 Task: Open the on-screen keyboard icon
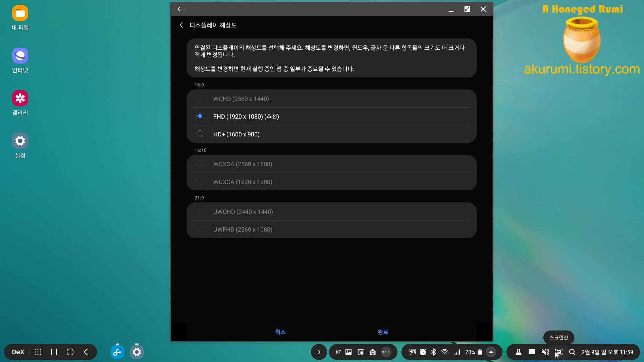532,352
